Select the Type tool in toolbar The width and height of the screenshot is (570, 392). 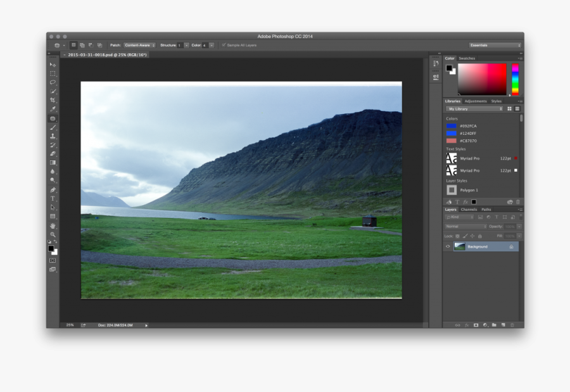53,198
